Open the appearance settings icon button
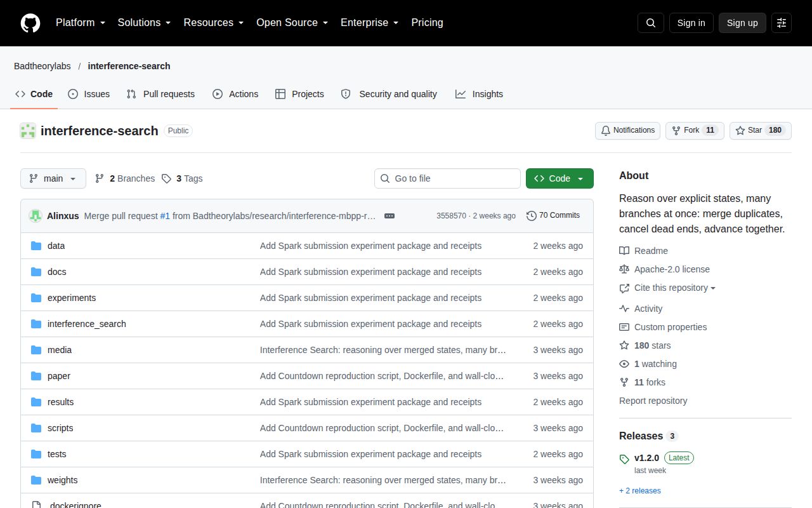The image size is (812, 508). pyautogui.click(x=782, y=23)
